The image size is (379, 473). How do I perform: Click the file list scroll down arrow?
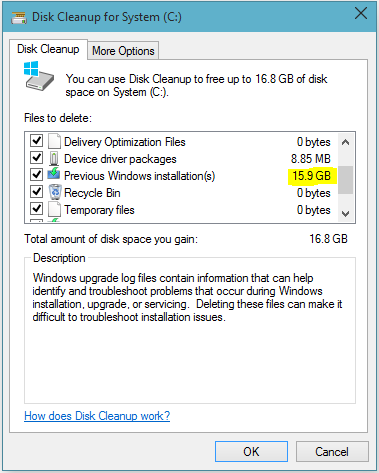(346, 213)
